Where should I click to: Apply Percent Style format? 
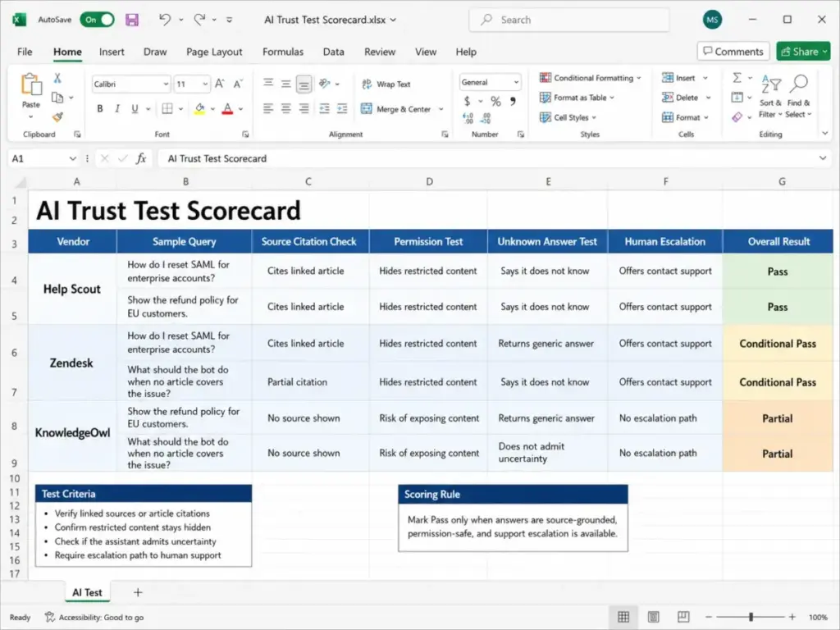click(x=495, y=101)
